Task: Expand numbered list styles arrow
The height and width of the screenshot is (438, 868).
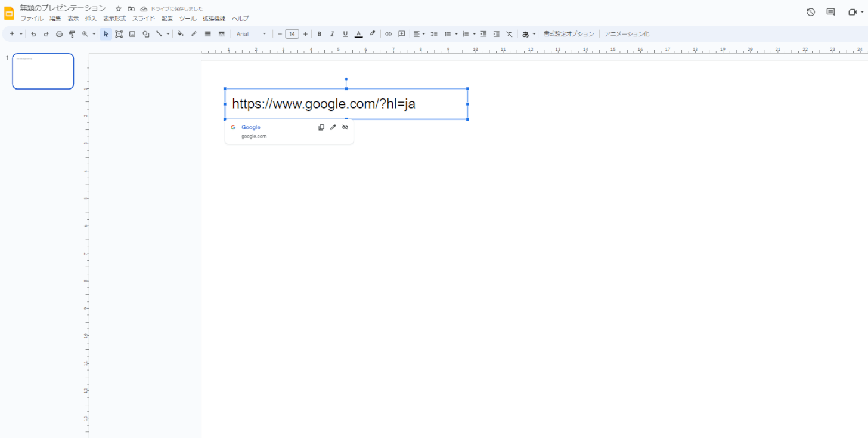Action: (x=475, y=34)
